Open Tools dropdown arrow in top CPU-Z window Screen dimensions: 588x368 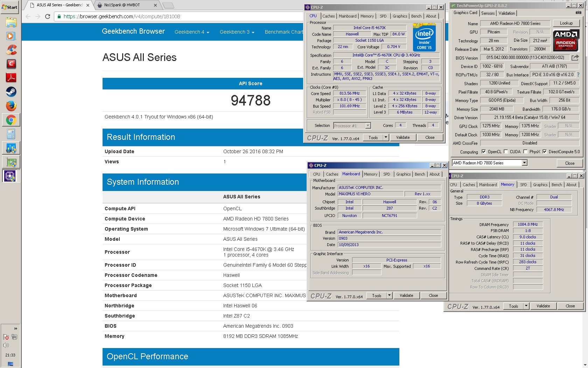[386, 137]
